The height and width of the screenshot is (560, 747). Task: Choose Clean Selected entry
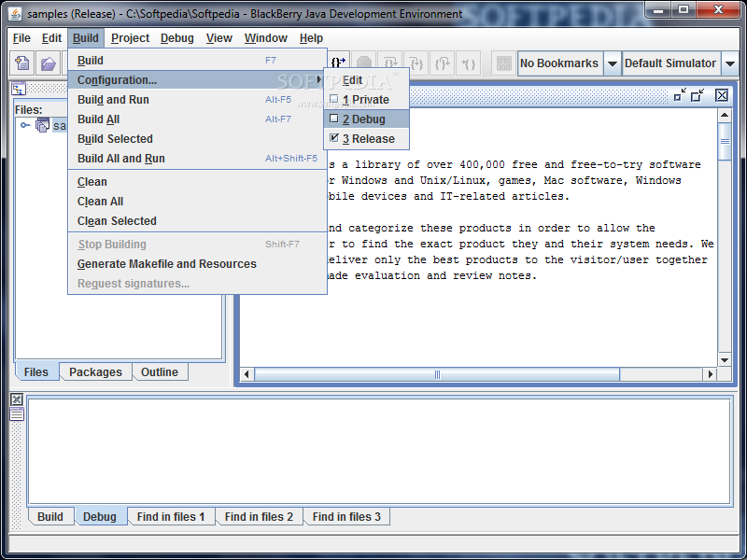[x=197, y=221]
